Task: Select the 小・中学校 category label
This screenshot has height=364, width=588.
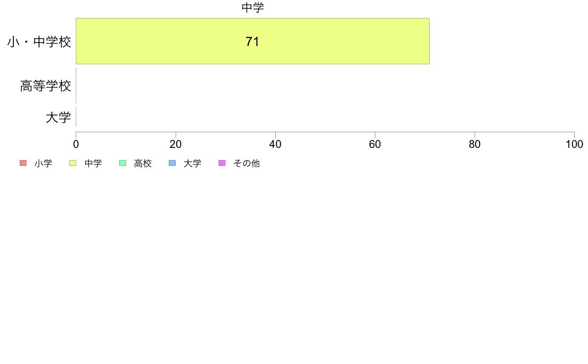Action: point(39,42)
